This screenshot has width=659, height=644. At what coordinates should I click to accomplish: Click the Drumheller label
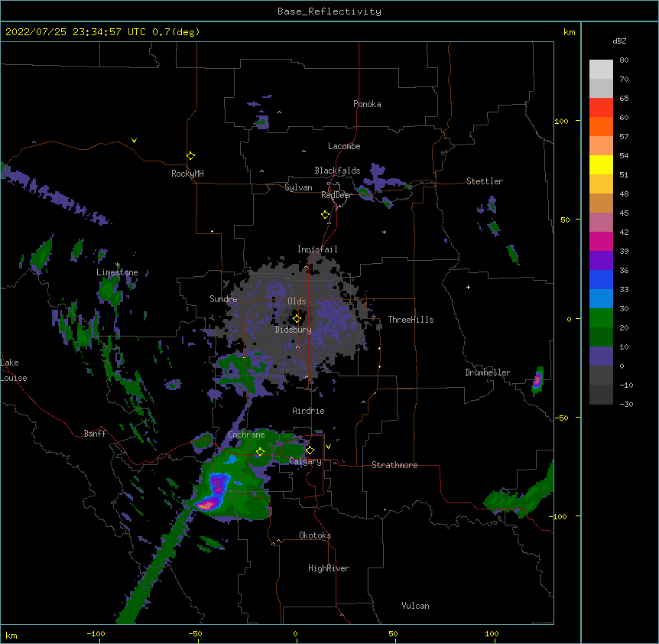(x=488, y=372)
